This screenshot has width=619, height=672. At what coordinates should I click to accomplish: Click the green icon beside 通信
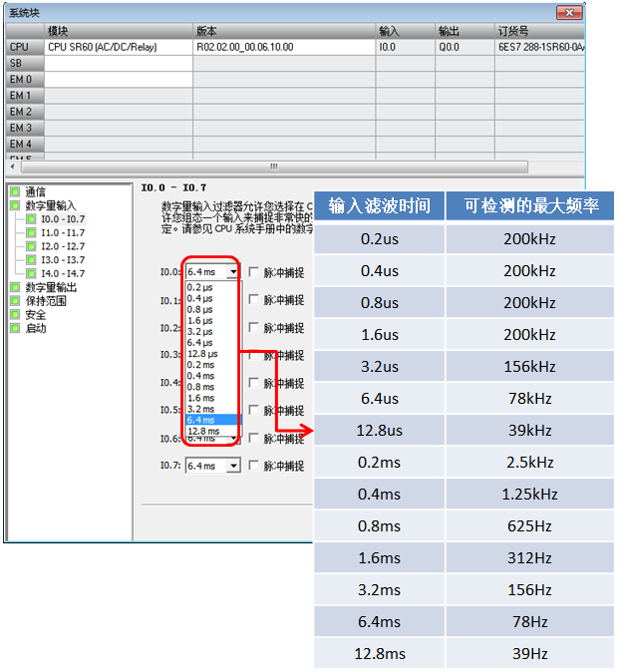15,191
